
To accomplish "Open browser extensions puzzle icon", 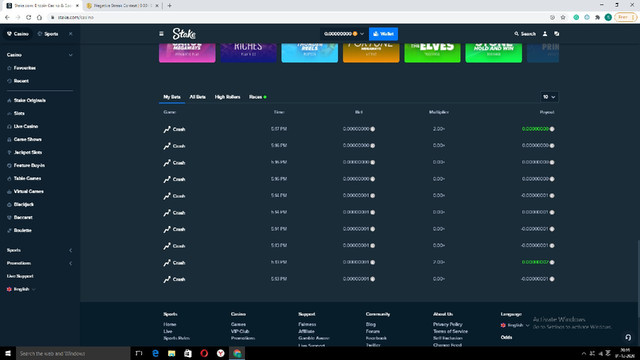I will pos(597,17).
